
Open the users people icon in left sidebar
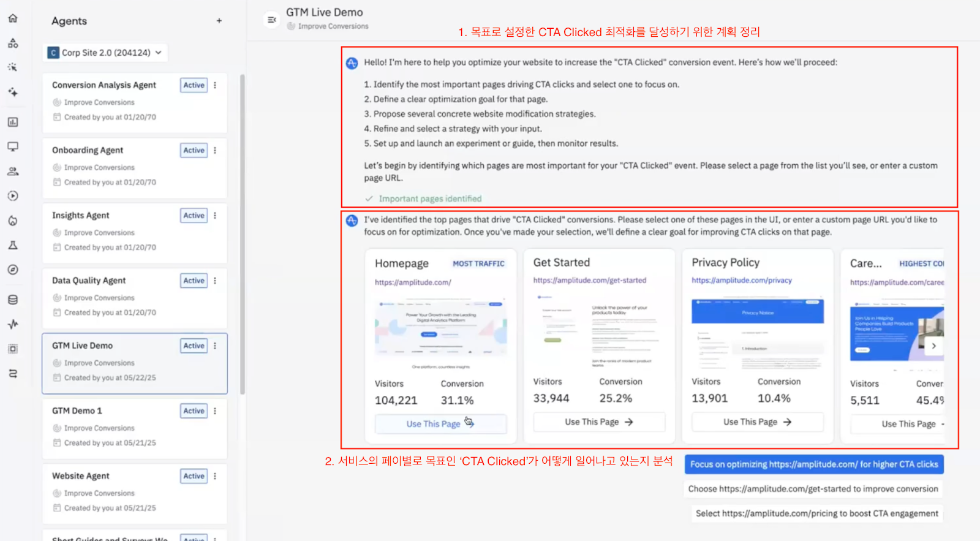pyautogui.click(x=13, y=172)
